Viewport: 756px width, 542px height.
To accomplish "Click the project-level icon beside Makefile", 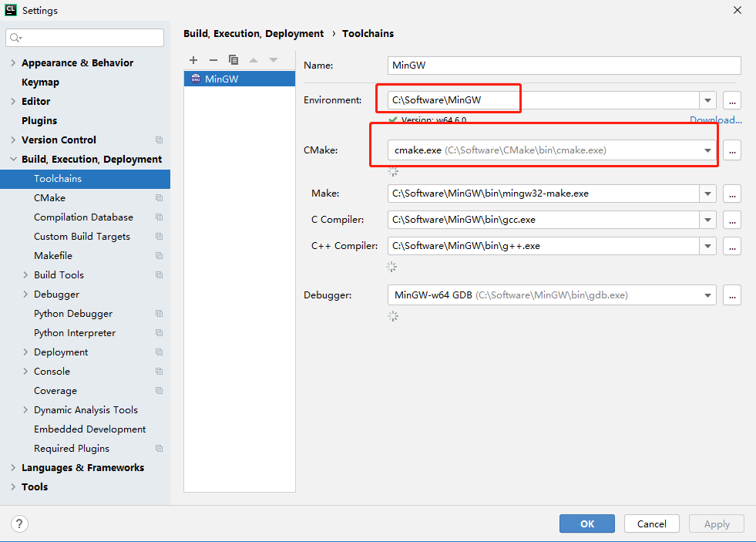I will click(x=159, y=255).
